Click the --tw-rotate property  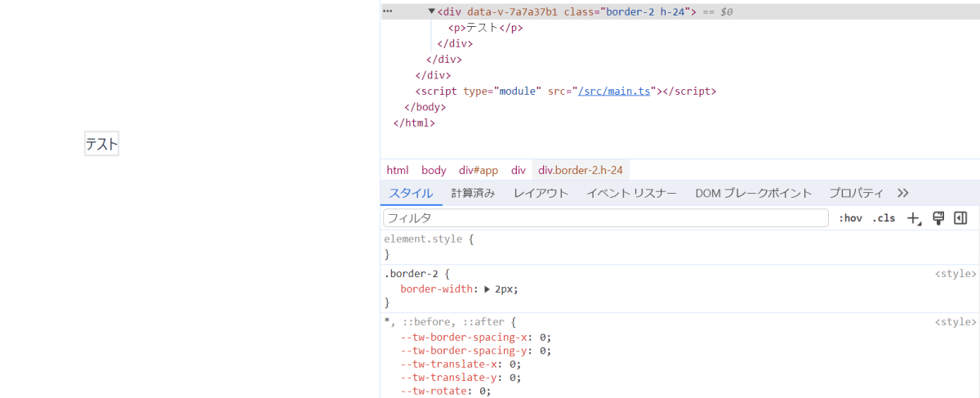click(434, 391)
